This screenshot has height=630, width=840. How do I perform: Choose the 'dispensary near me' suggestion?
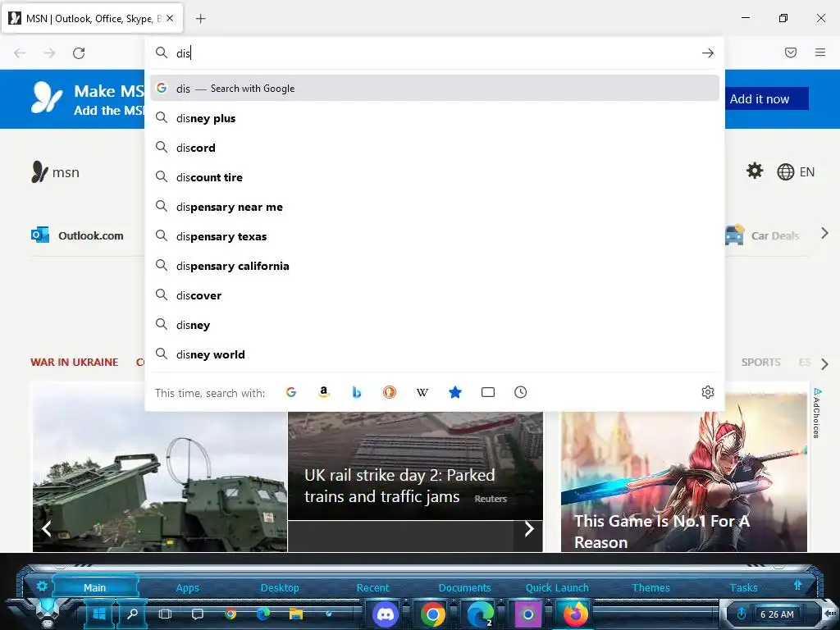coord(435,206)
